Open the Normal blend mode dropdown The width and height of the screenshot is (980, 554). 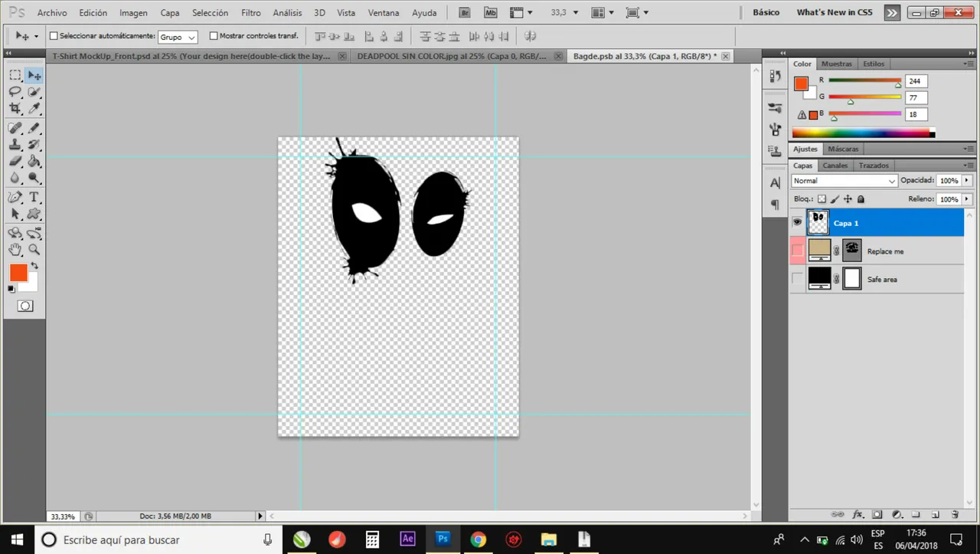[x=844, y=181]
